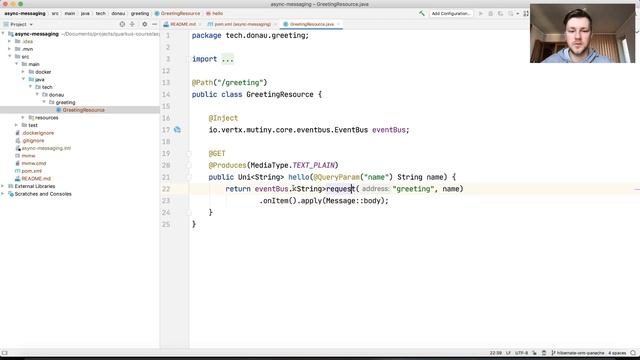Expand the .mvn folder
Screen dimensions: 640x360
click(10, 49)
